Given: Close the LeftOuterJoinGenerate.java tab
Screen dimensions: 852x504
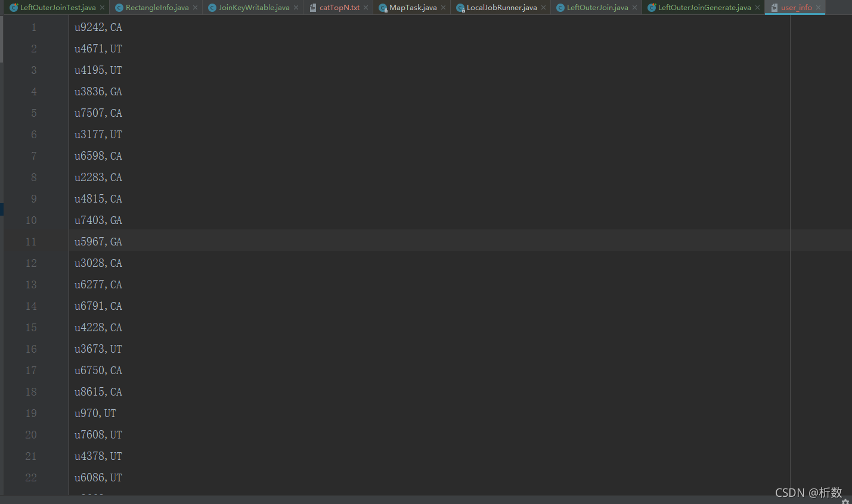Looking at the screenshot, I should (x=757, y=8).
